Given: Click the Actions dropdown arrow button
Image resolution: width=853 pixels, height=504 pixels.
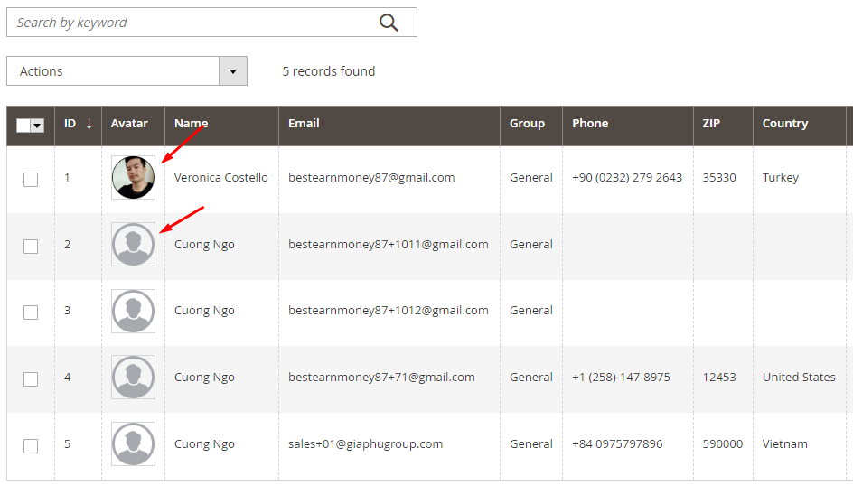Looking at the screenshot, I should pyautogui.click(x=233, y=71).
